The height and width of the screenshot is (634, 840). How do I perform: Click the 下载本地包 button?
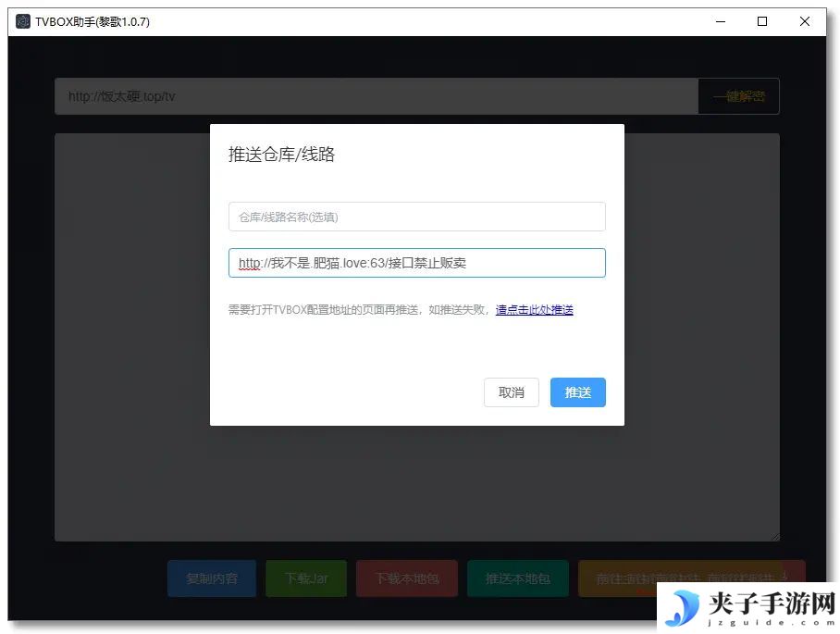(x=407, y=578)
